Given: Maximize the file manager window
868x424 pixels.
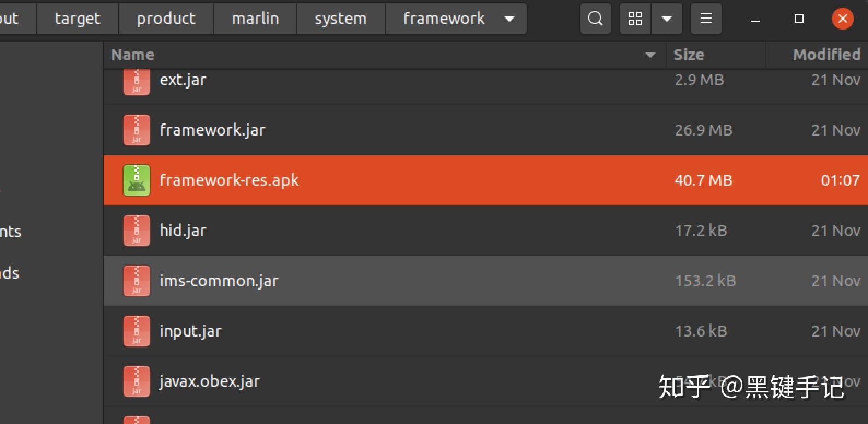Looking at the screenshot, I should click(799, 19).
